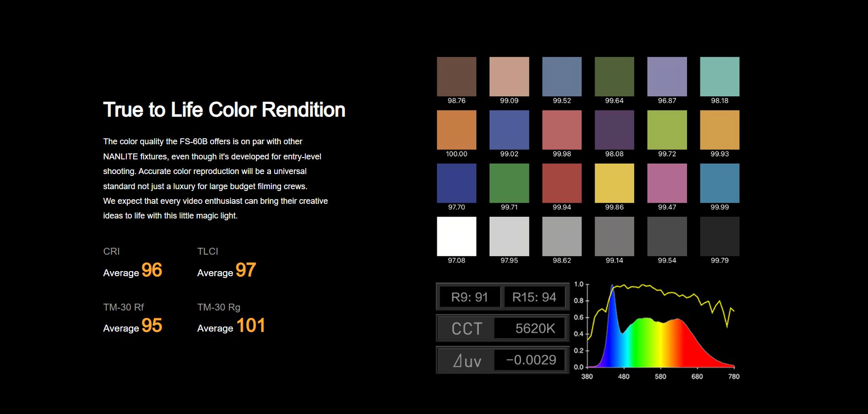This screenshot has height=414, width=868.
Task: Pick the salmon red swatch labeled 99.98
Action: coord(562,130)
